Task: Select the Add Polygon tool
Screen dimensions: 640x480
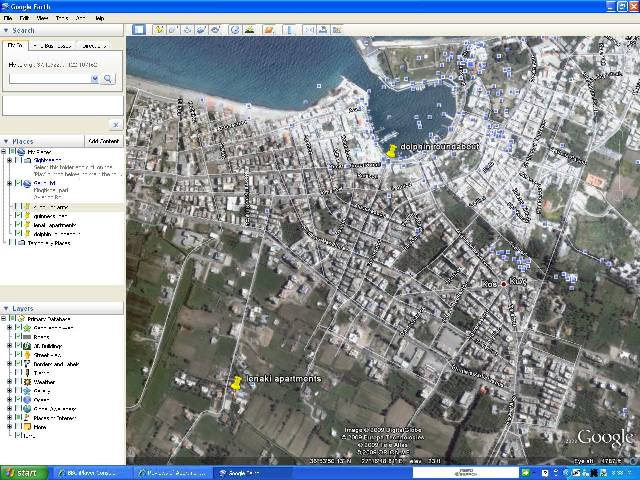Action: tap(173, 29)
